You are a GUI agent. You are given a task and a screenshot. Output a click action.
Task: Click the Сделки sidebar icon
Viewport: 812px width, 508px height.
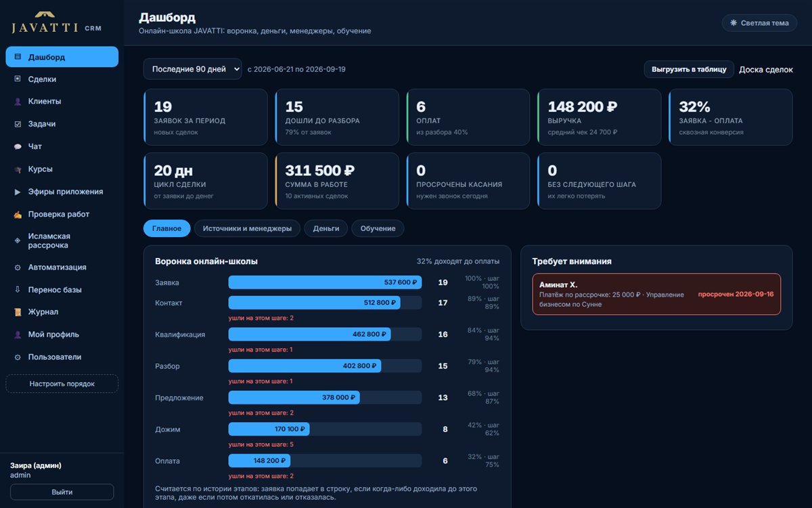18,79
